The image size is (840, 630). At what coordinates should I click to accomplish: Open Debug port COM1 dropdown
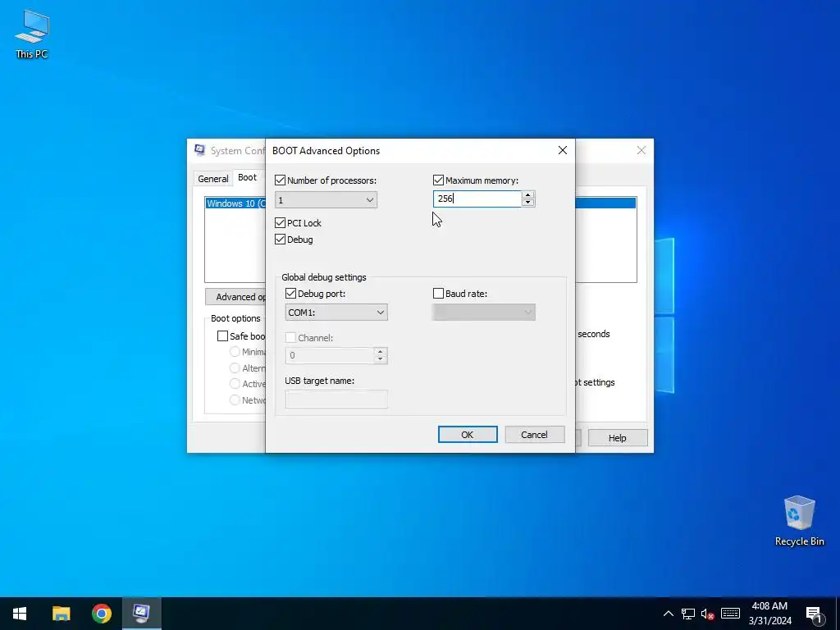click(x=336, y=313)
